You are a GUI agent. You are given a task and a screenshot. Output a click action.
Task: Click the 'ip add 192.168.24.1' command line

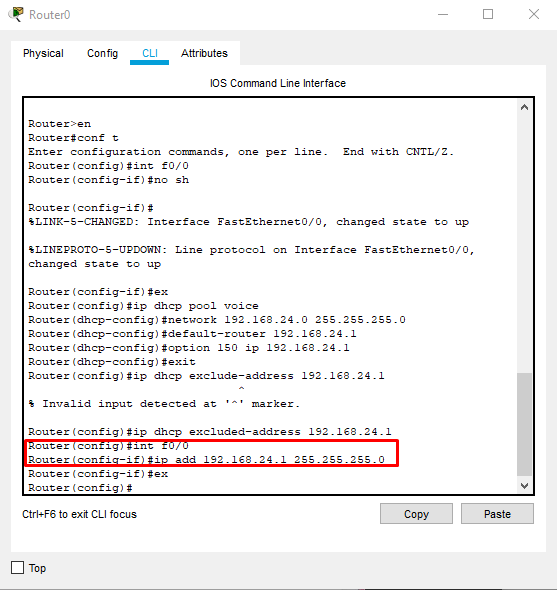pyautogui.click(x=207, y=460)
